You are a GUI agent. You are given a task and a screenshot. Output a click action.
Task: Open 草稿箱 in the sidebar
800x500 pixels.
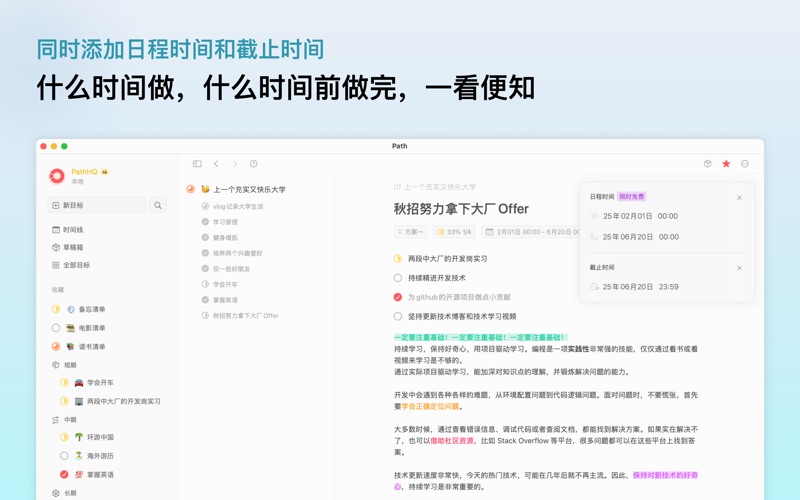(72, 248)
